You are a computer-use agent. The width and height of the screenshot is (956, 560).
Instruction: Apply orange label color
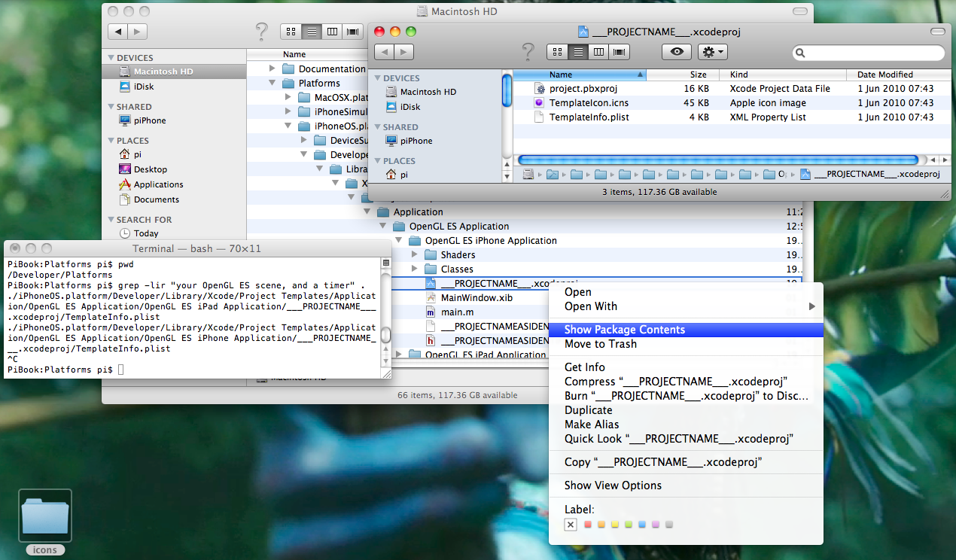click(602, 525)
